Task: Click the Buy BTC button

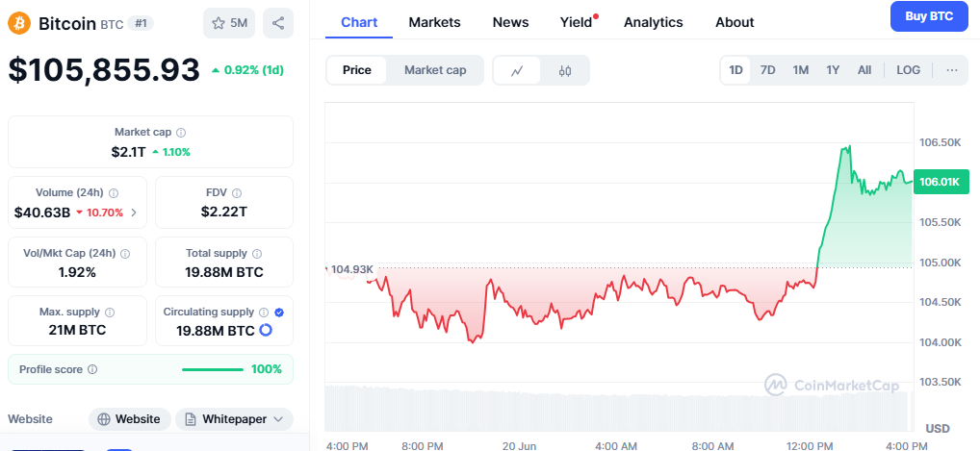Action: [x=929, y=16]
